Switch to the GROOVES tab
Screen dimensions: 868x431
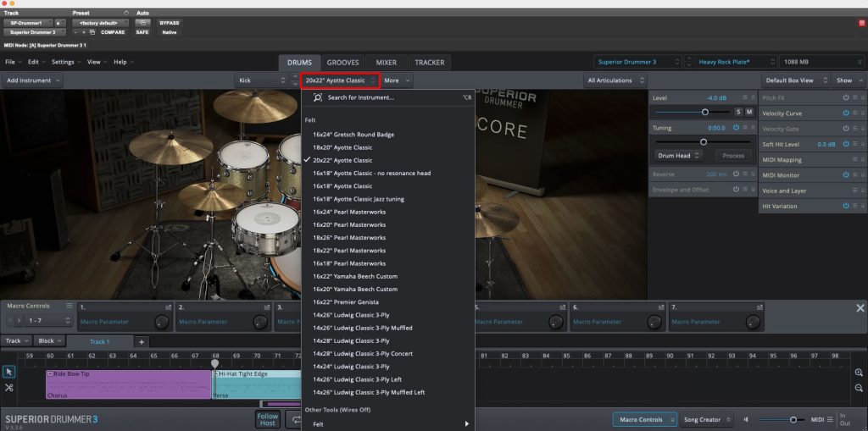click(342, 62)
